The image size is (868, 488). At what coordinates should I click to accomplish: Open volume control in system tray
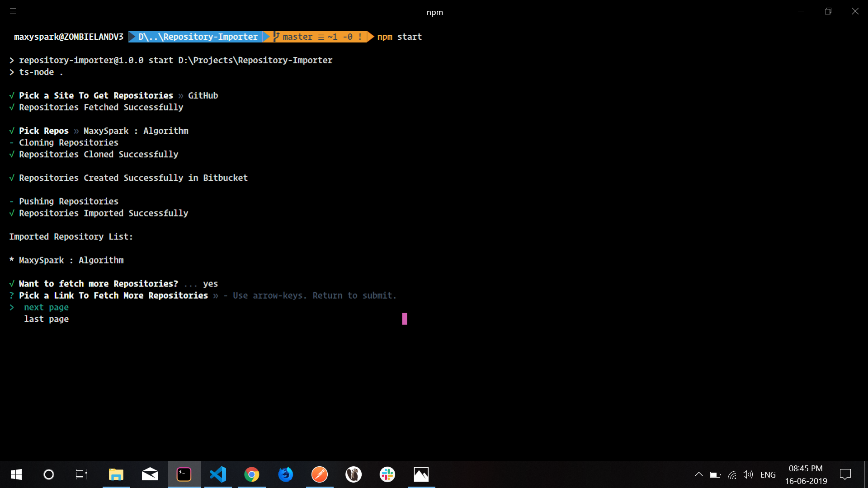click(x=748, y=474)
